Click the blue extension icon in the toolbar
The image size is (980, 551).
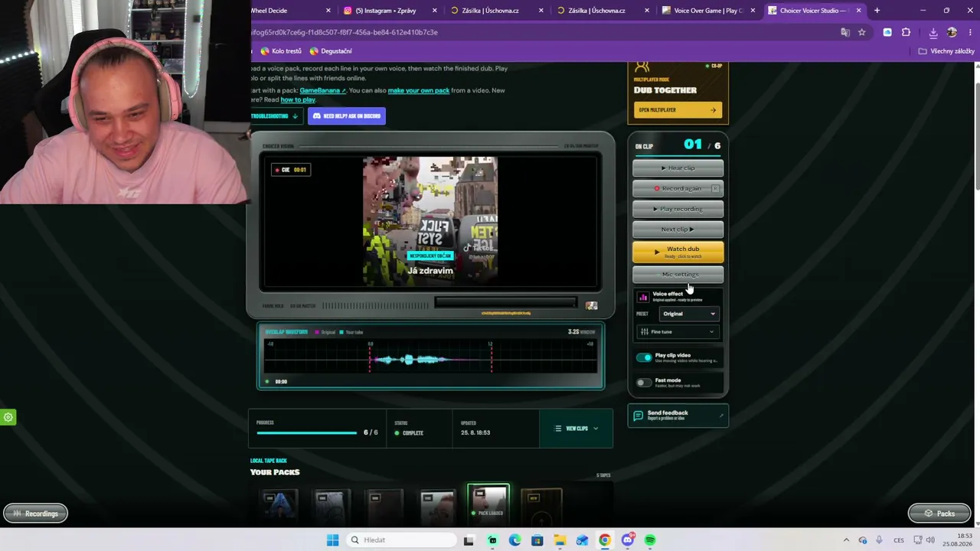[x=887, y=32]
